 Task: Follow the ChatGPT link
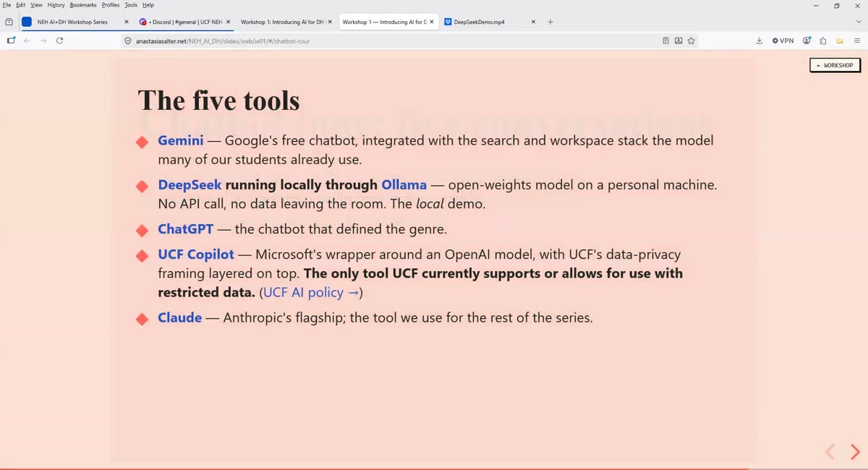pyautogui.click(x=186, y=229)
